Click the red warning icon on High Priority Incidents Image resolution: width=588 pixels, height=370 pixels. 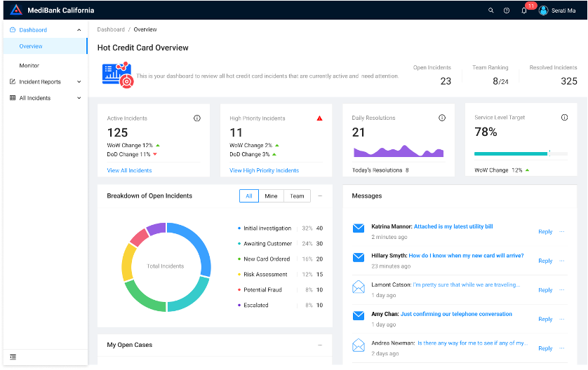tap(319, 118)
